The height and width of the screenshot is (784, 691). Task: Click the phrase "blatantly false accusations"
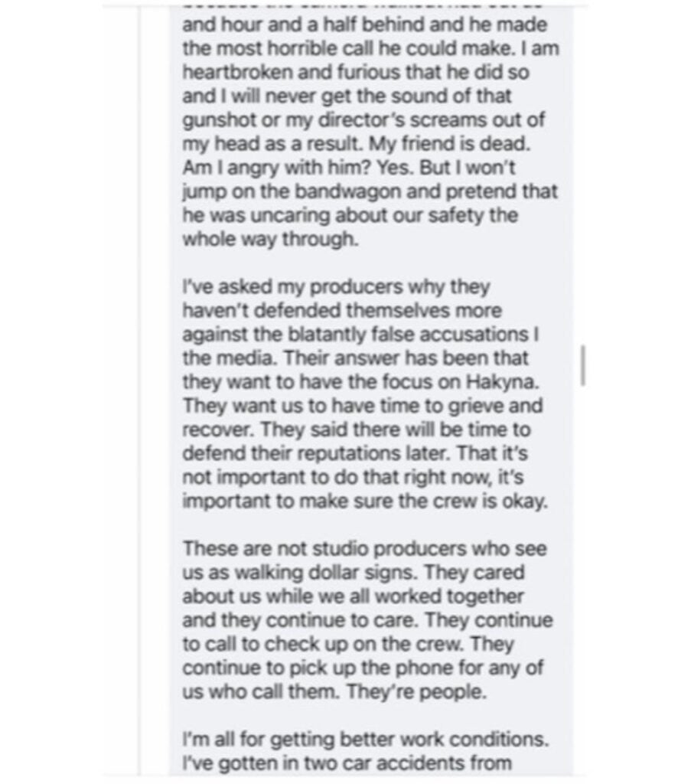(x=408, y=335)
